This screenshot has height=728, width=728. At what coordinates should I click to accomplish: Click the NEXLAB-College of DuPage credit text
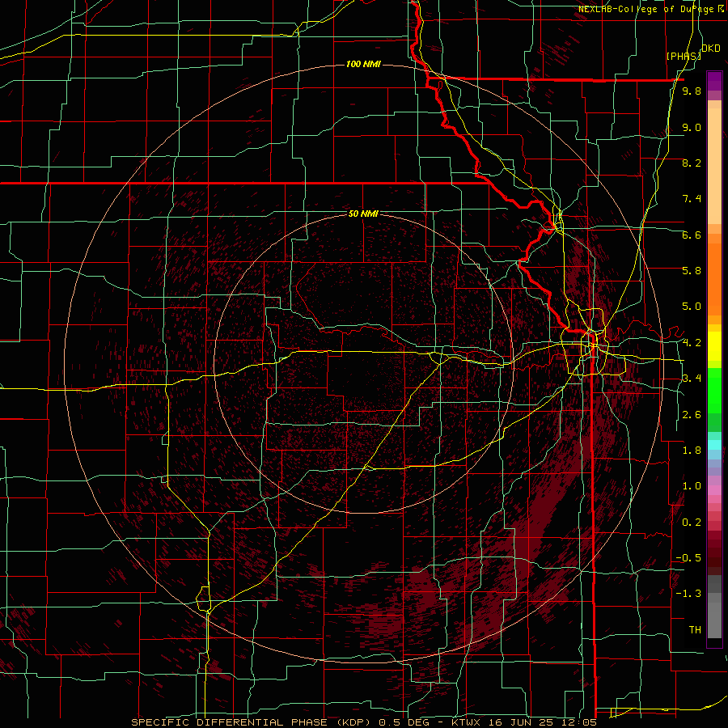[645, 9]
